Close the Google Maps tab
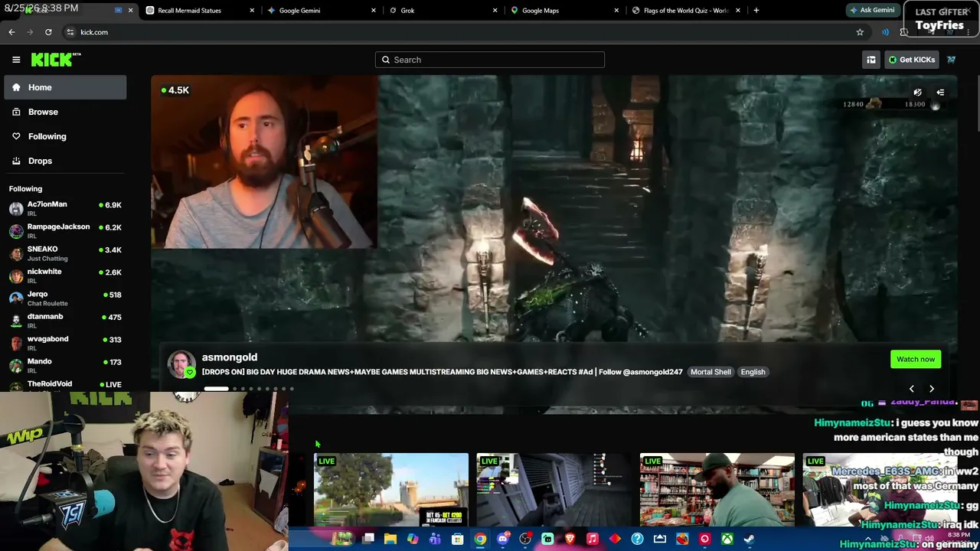The height and width of the screenshot is (551, 980). [616, 11]
